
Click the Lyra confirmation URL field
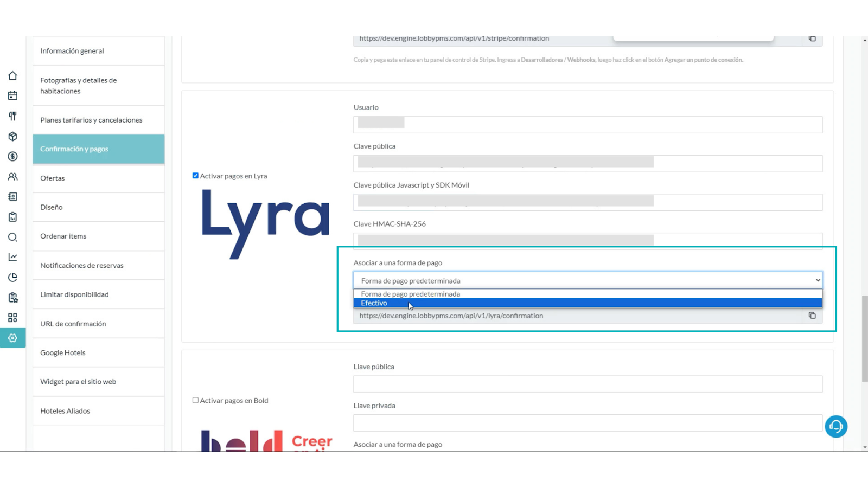tap(578, 316)
